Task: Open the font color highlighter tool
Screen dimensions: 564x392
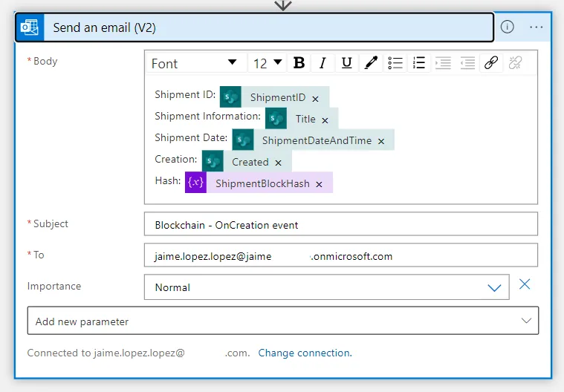Action: coord(371,63)
